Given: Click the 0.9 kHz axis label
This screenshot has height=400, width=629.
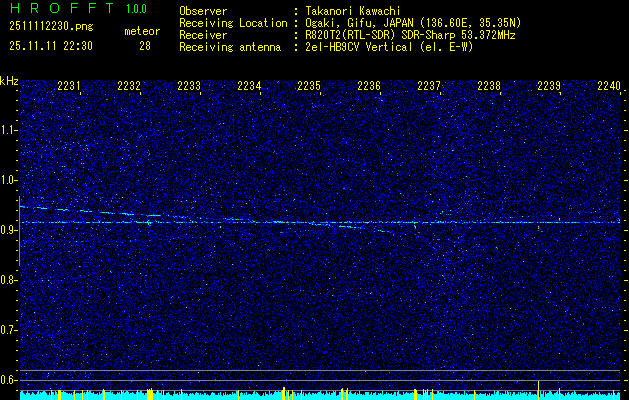Looking at the screenshot, I should [x=8, y=230].
